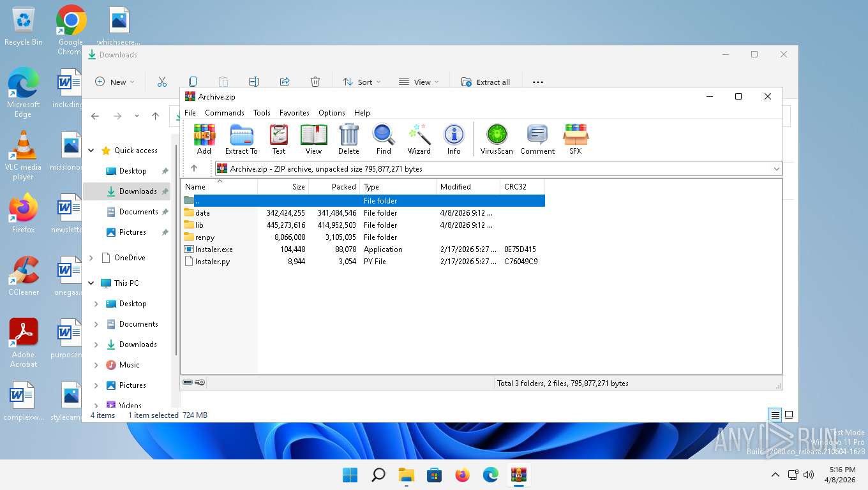
Task: Open the View dropdown in Downloads toolbar
Action: point(419,82)
